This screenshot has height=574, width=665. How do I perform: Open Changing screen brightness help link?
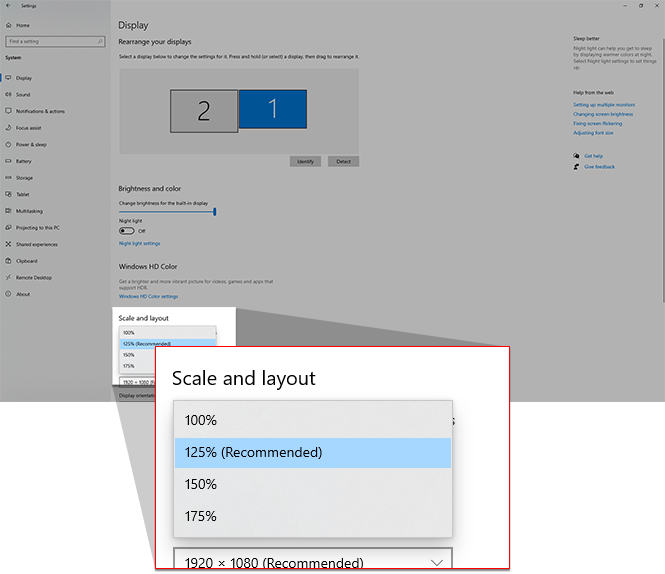(603, 114)
